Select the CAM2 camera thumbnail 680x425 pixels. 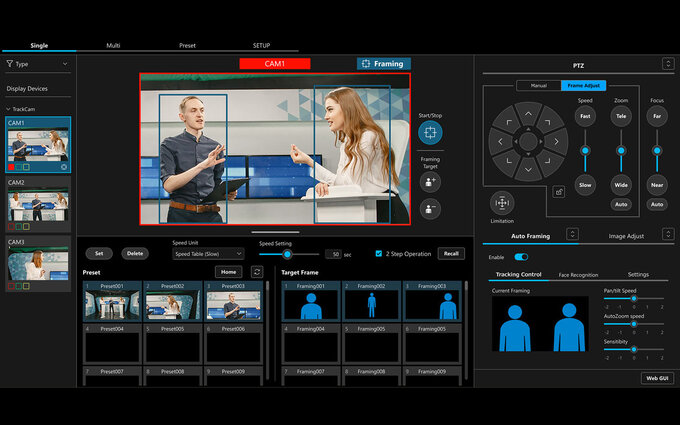point(38,204)
